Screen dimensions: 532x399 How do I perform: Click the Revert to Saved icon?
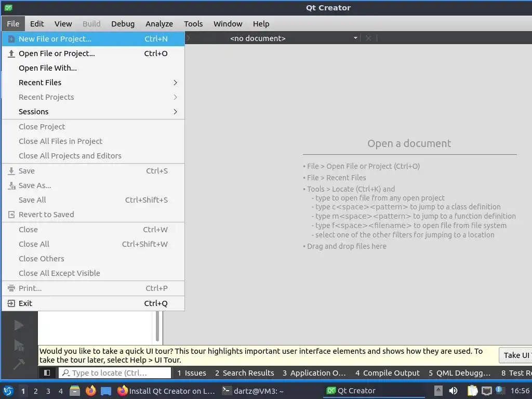(x=11, y=215)
